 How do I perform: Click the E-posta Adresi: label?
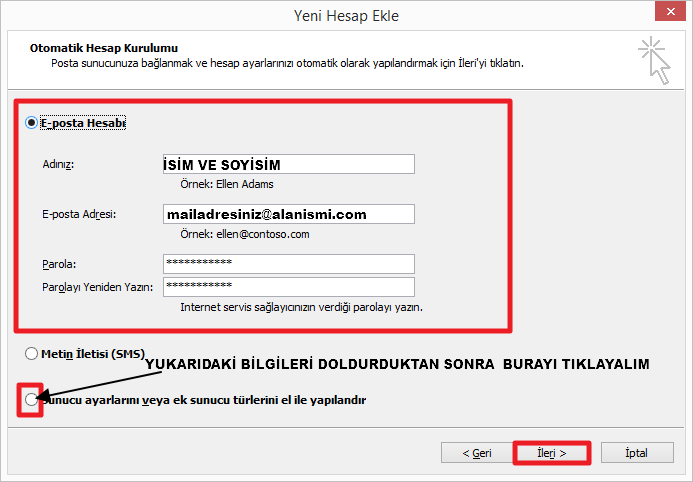[79, 214]
